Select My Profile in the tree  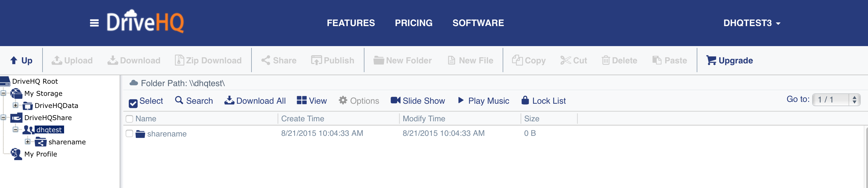click(x=40, y=154)
